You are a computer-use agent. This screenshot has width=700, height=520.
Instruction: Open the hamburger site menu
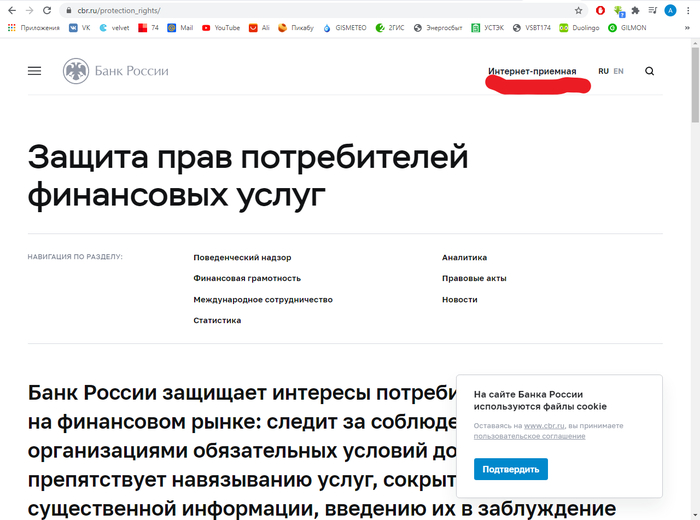[x=34, y=71]
